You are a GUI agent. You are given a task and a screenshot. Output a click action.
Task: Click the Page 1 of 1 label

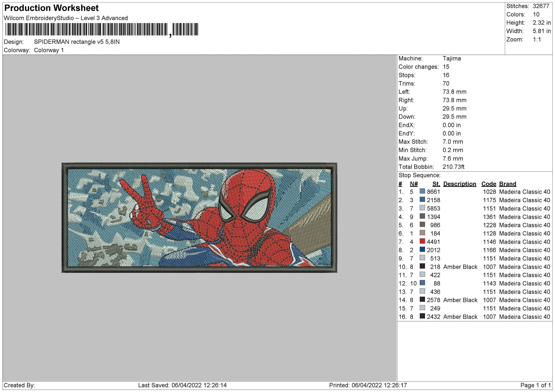point(535,385)
